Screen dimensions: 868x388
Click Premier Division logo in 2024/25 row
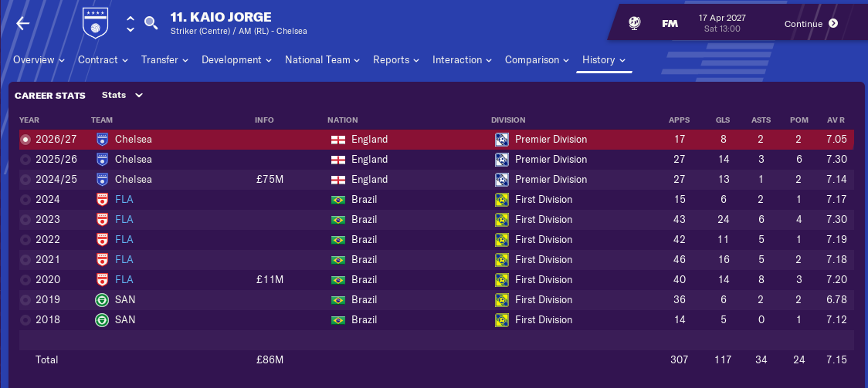click(x=503, y=180)
